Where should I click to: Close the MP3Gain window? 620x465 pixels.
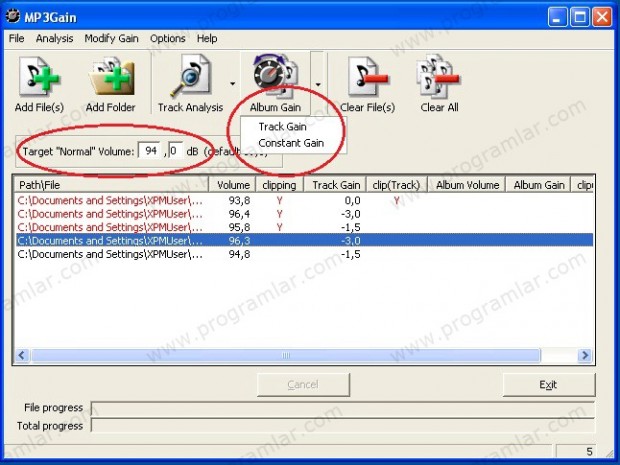point(602,17)
